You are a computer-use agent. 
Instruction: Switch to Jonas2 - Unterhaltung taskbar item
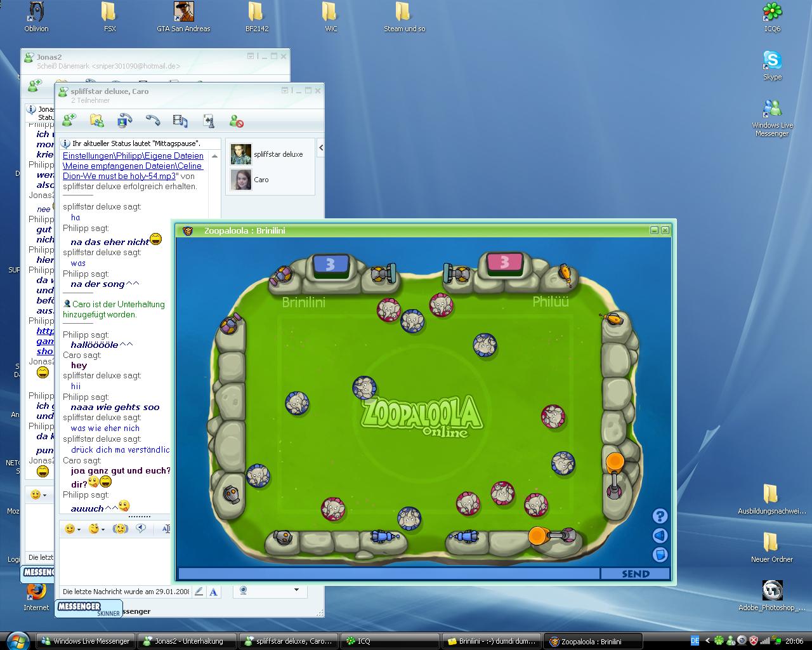[187, 641]
